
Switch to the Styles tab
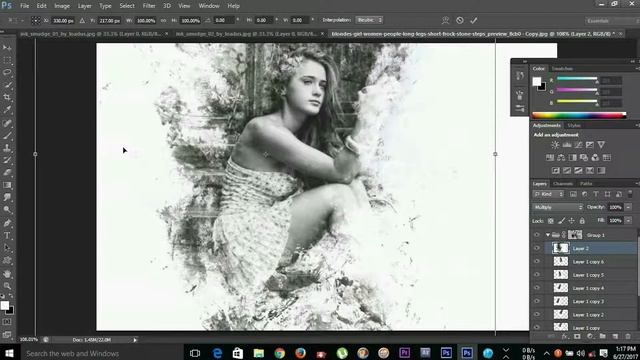pyautogui.click(x=574, y=125)
